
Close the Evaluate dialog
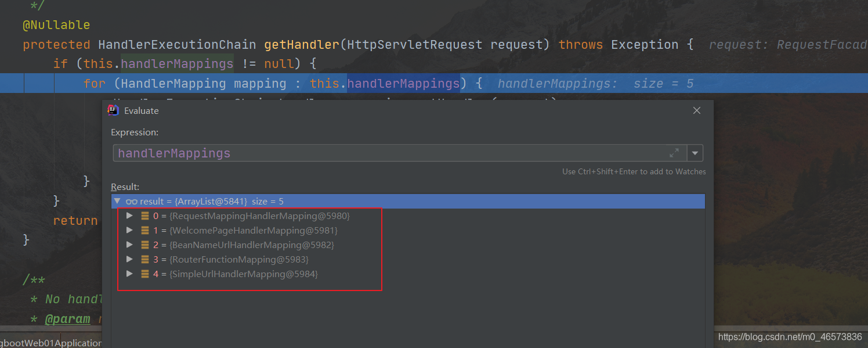(697, 110)
